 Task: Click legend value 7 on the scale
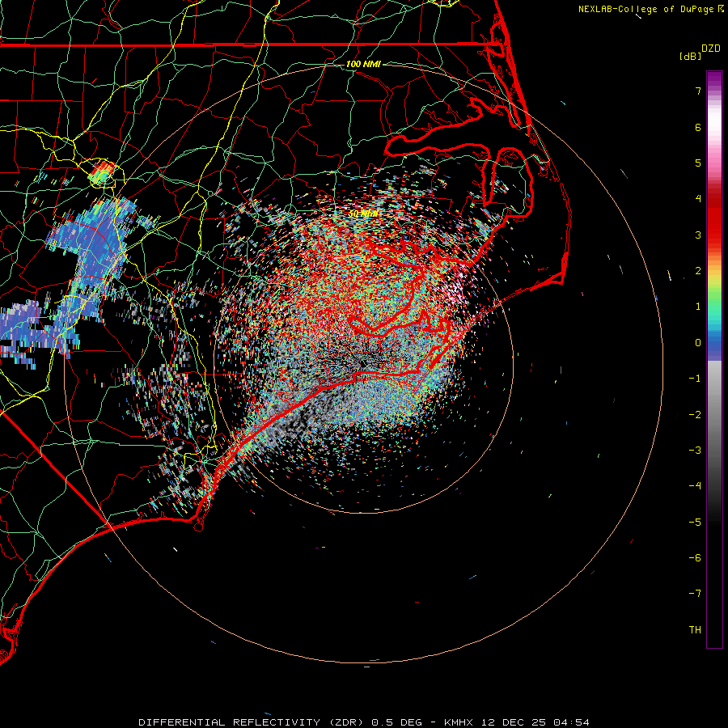click(698, 91)
